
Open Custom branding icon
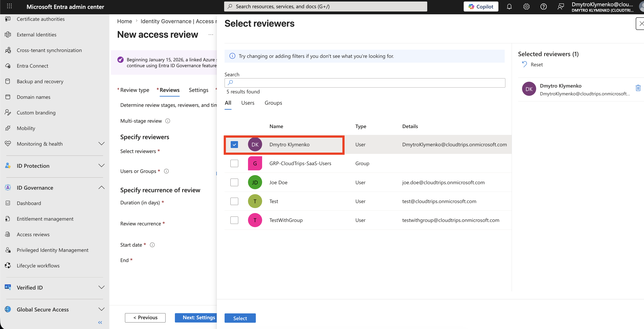tap(8, 112)
